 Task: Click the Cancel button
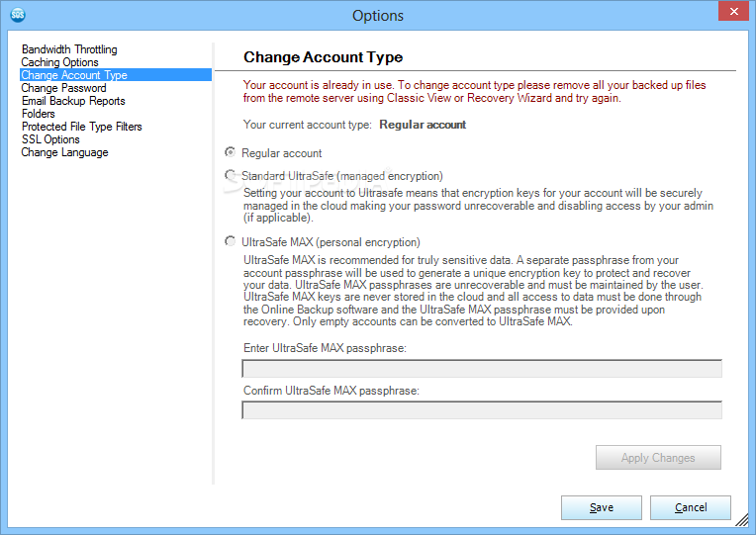[691, 507]
